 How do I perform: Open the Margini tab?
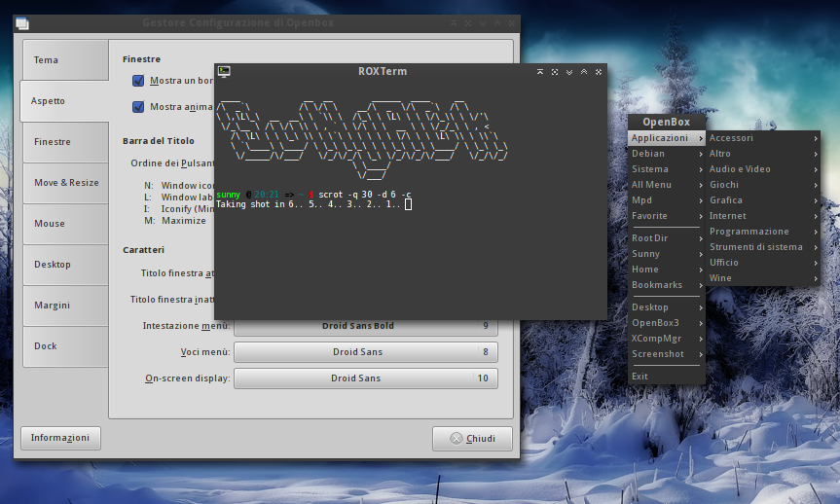(65, 306)
